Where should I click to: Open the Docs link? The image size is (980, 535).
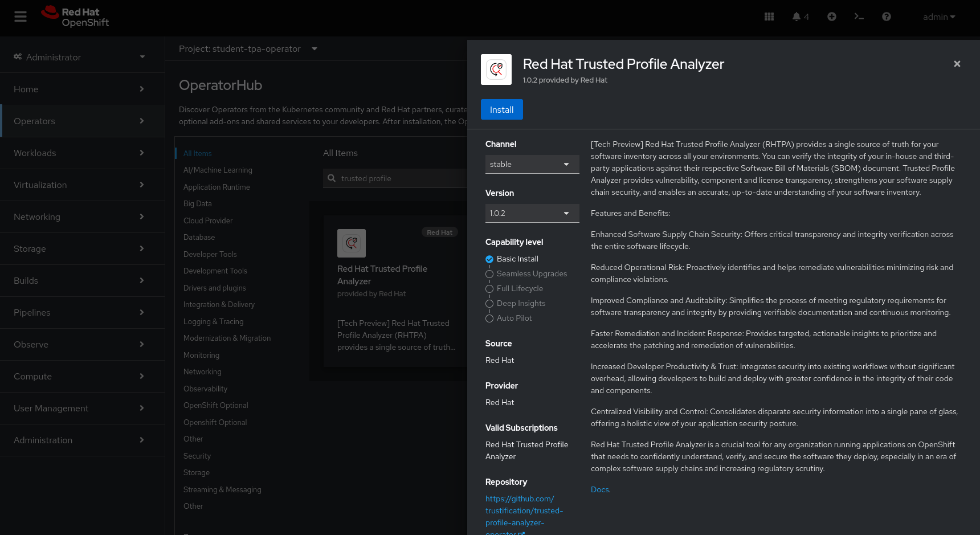(x=599, y=489)
